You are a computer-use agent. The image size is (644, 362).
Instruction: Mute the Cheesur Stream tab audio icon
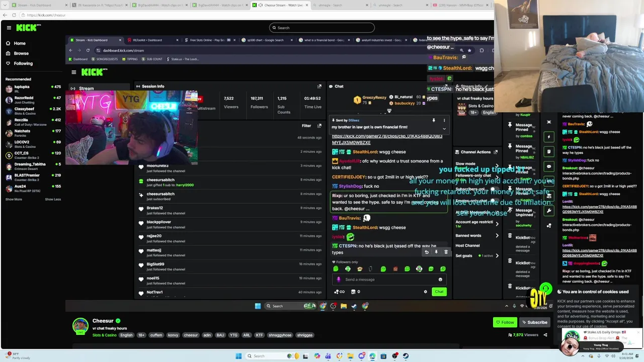(x=261, y=5)
